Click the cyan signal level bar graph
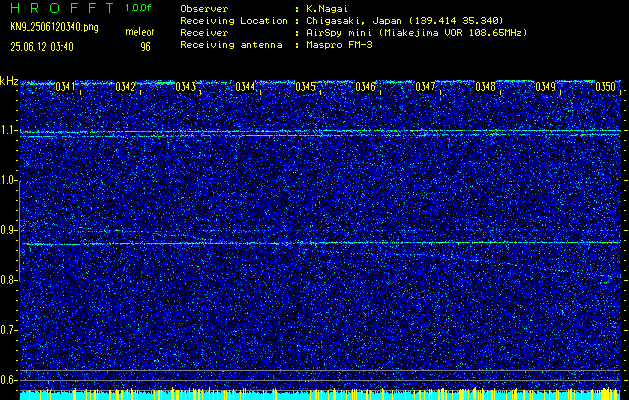This screenshot has width=629, height=400. (x=320, y=394)
